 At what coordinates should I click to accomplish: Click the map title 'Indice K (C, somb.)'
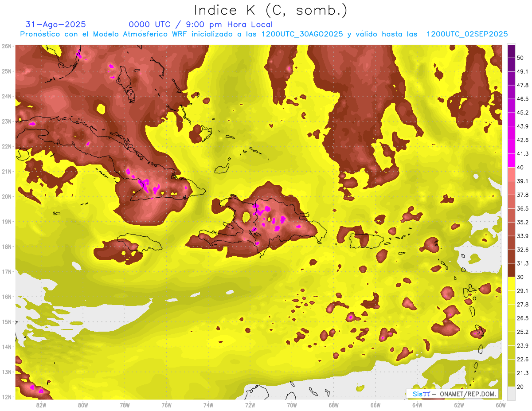pyautogui.click(x=270, y=10)
